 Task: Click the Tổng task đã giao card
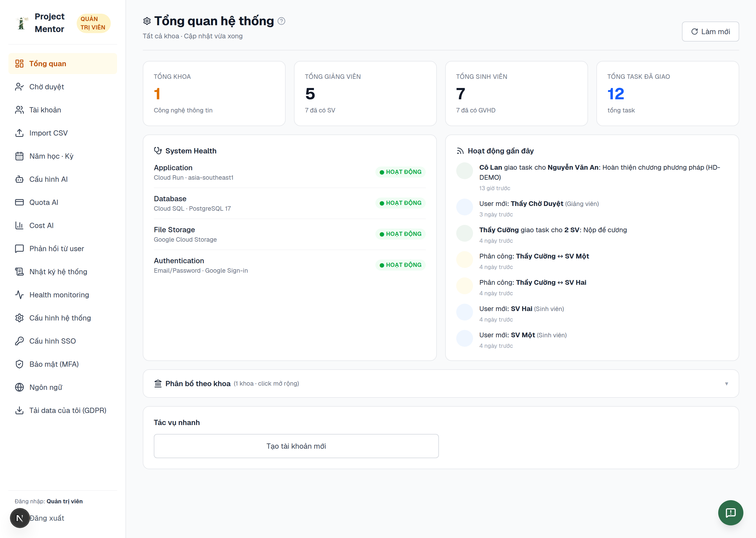pyautogui.click(x=668, y=94)
